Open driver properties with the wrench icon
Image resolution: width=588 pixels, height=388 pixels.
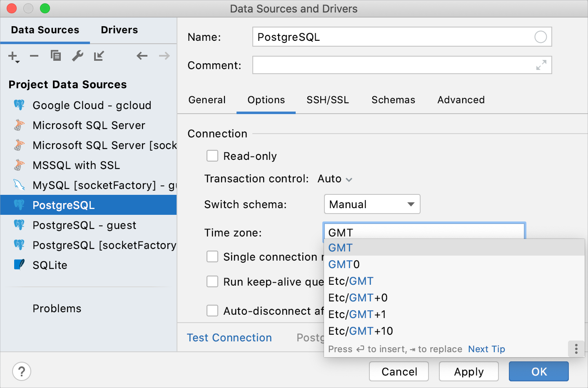coord(77,55)
